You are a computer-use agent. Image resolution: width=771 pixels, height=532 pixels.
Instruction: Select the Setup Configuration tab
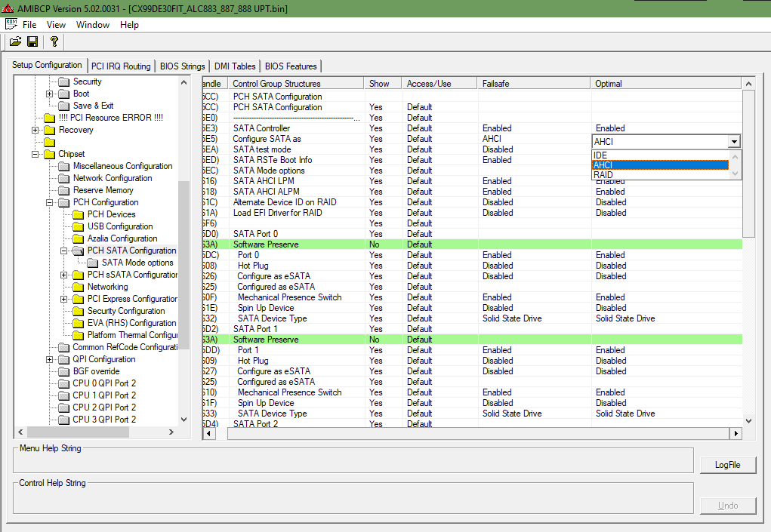tap(48, 65)
